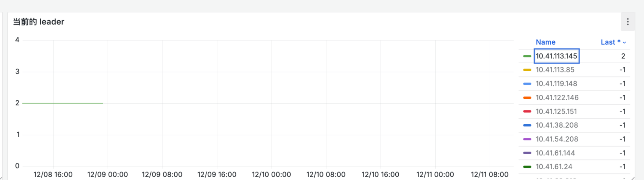Sort the legend by the Name header
This screenshot has height=182, width=644.
545,42
